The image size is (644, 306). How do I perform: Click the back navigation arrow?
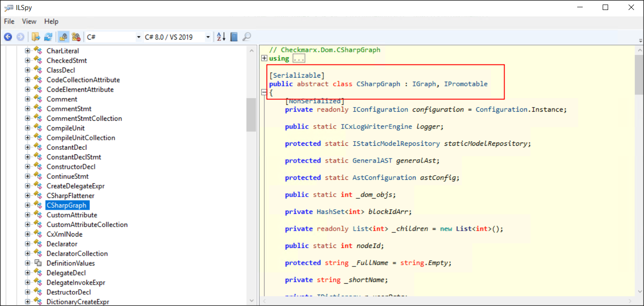click(x=8, y=37)
